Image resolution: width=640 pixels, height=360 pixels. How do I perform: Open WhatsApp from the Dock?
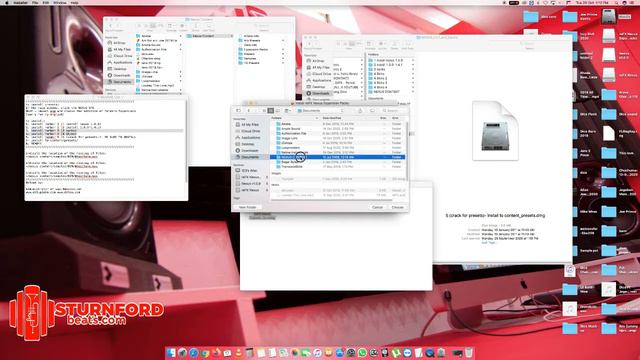point(362,353)
